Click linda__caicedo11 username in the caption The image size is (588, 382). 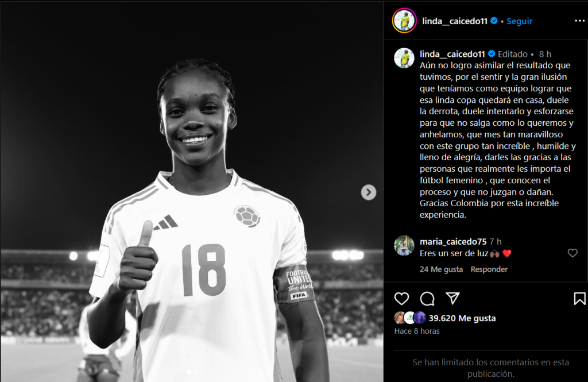point(452,54)
